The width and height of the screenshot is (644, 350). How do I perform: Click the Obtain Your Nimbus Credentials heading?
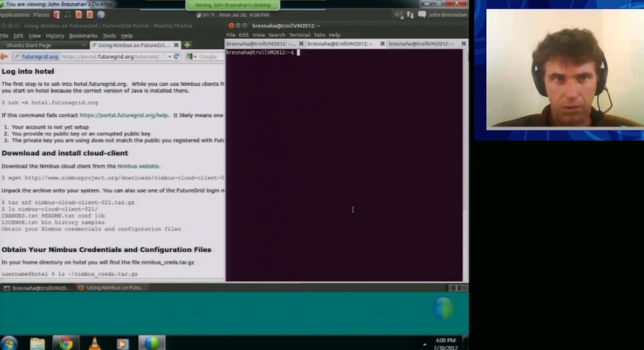pos(106,250)
